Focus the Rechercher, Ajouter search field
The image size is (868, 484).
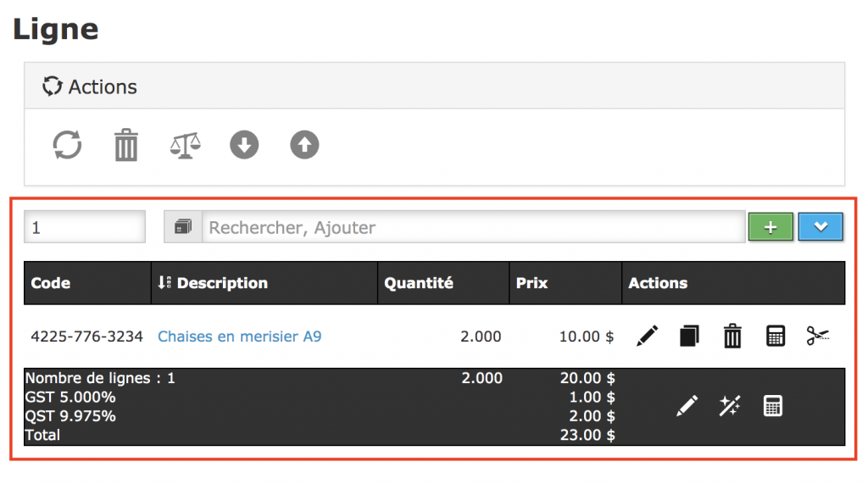click(x=473, y=227)
